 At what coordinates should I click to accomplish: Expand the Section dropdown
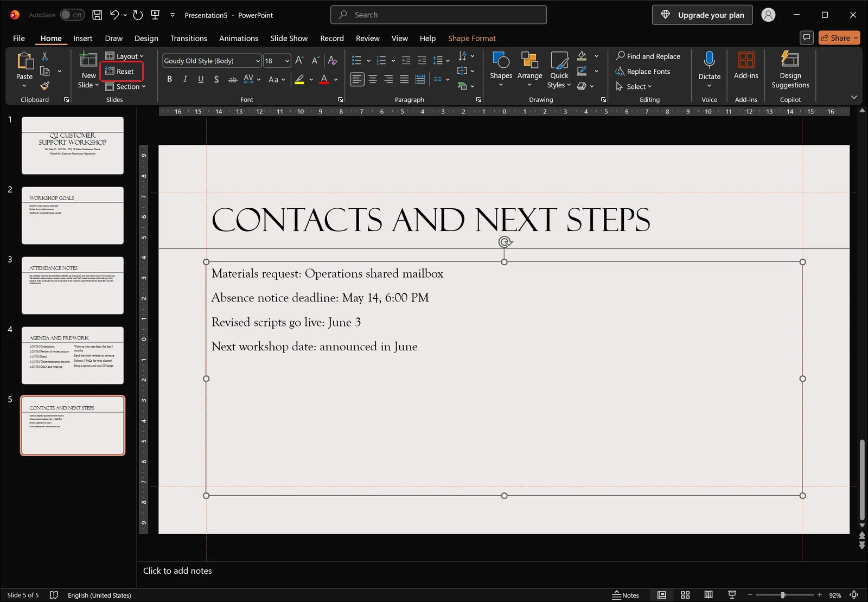125,86
